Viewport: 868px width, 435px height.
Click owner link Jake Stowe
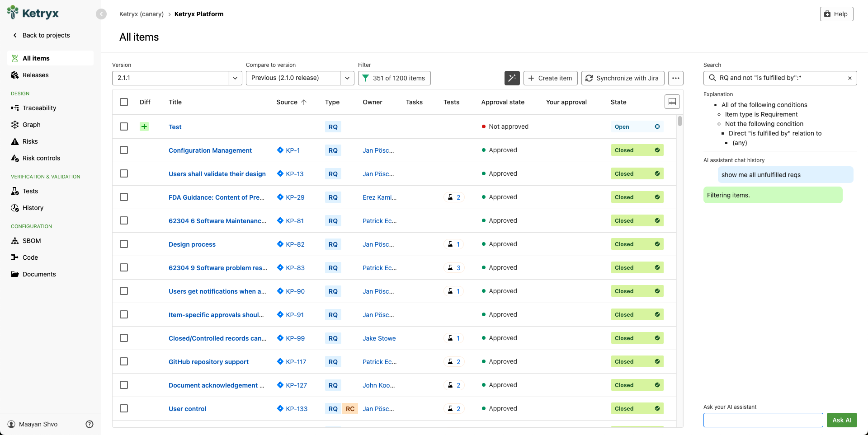pyautogui.click(x=379, y=338)
